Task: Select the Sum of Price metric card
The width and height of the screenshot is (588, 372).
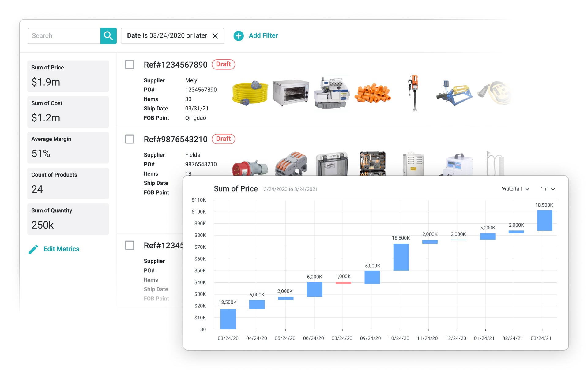Action: pos(68,76)
